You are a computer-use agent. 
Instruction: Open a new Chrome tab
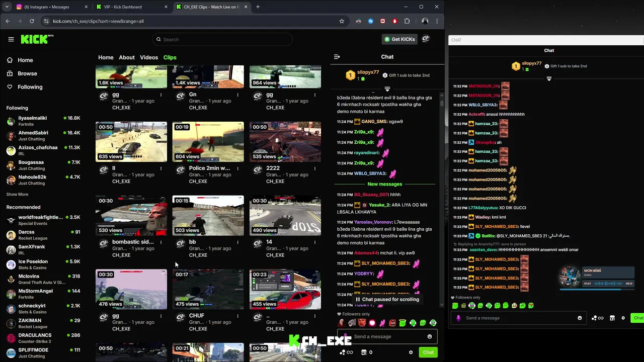pos(258,7)
